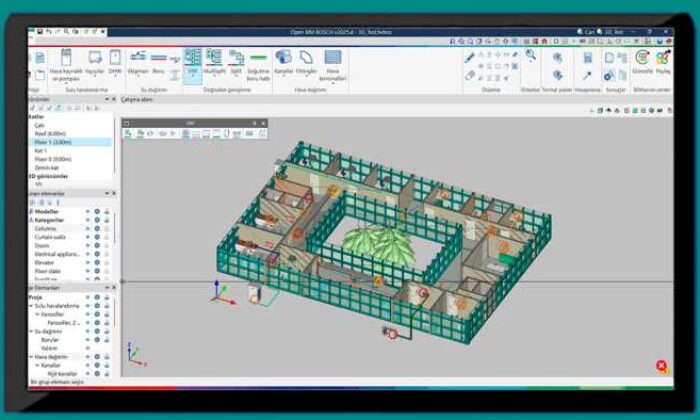Open settings gear for Columns row
700x420 pixels.
(97, 229)
